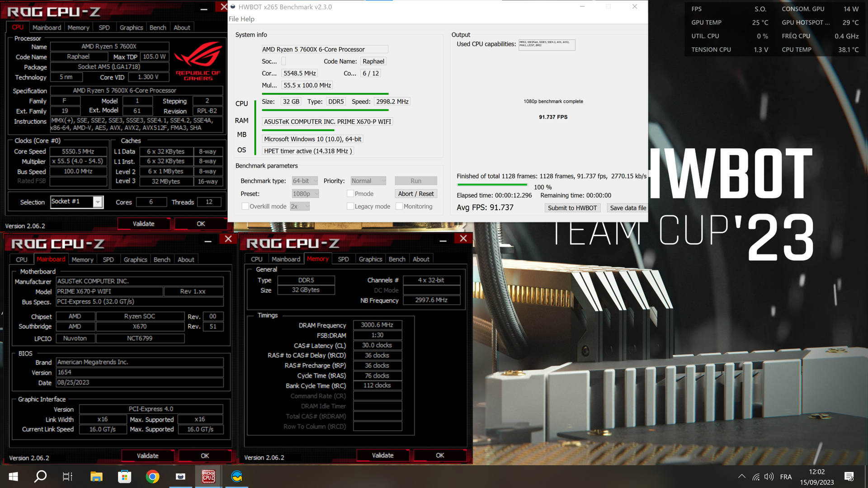
Task: Open Microsoft Store taskbar icon
Action: (124, 477)
